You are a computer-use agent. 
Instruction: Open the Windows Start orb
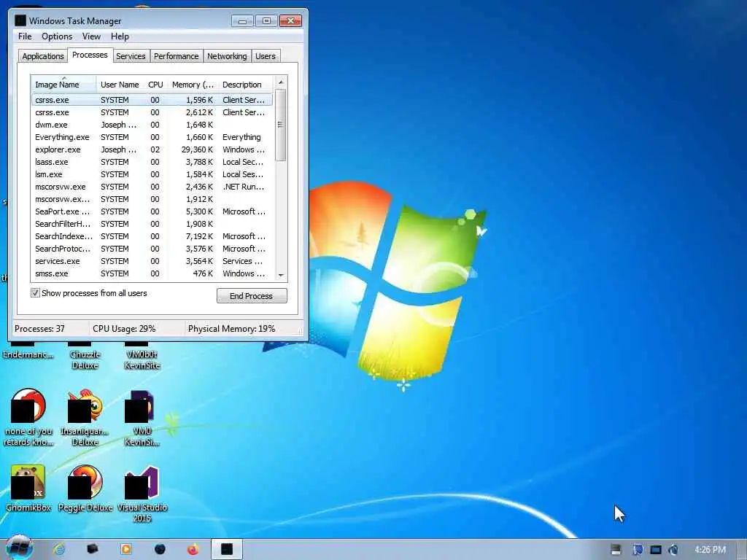click(x=19, y=548)
